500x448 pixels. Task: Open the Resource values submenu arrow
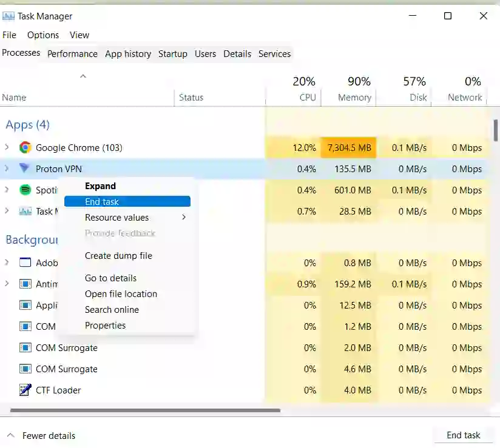184,217
